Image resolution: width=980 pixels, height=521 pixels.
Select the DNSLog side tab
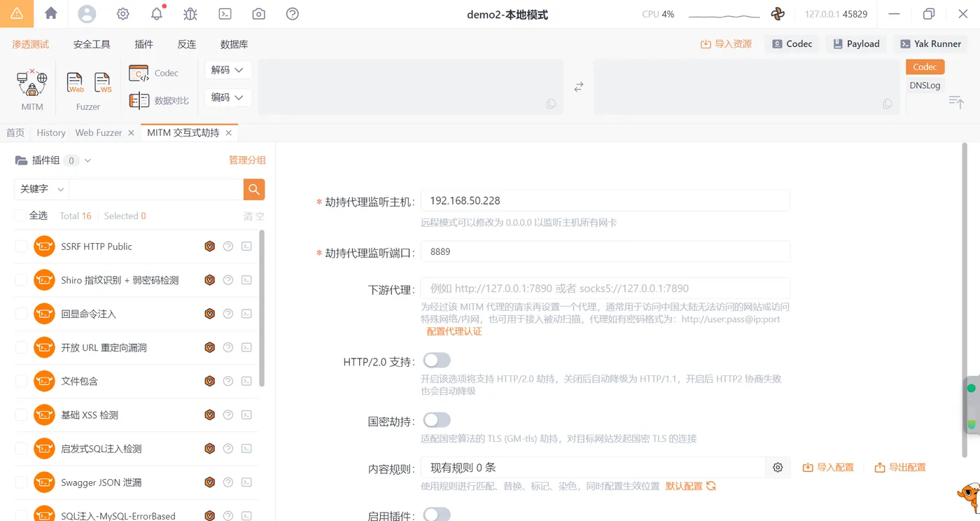pos(925,85)
